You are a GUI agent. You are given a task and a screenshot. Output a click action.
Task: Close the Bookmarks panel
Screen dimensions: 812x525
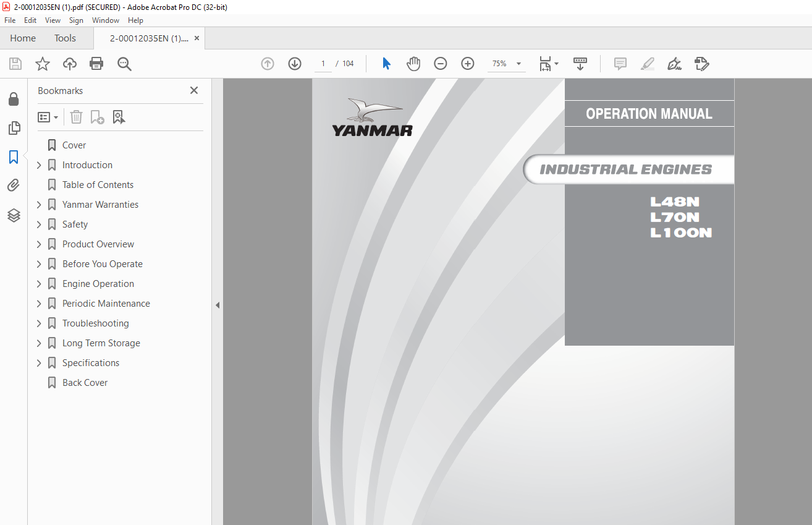194,90
